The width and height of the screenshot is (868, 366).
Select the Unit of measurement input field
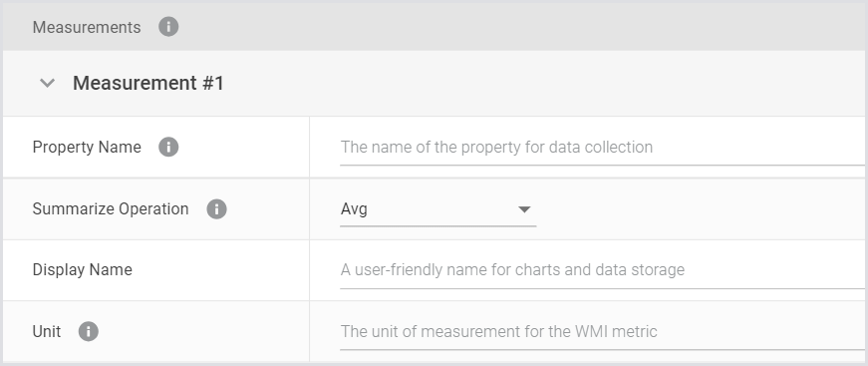pos(602,332)
